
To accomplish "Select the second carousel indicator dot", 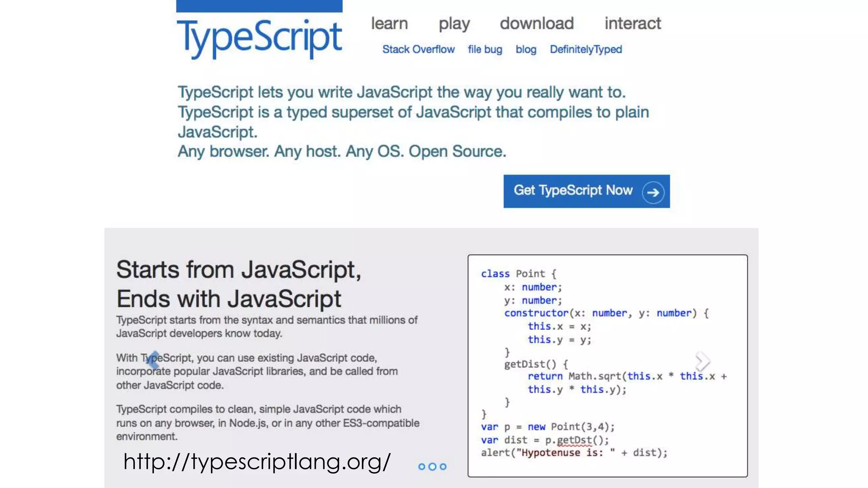I will click(x=432, y=466).
